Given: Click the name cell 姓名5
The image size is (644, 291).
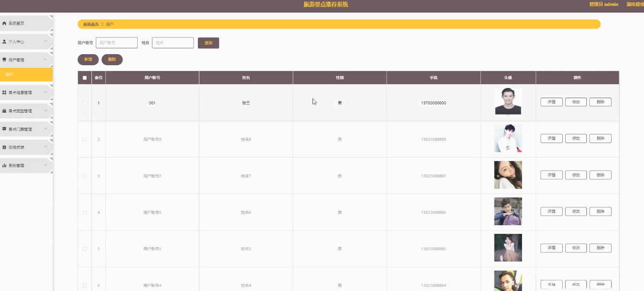Looking at the screenshot, I should (x=246, y=249).
